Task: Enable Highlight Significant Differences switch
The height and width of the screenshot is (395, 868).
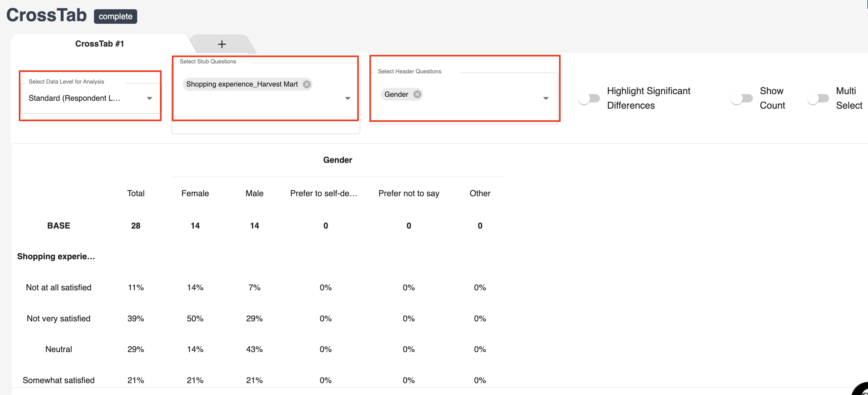Action: (588, 98)
